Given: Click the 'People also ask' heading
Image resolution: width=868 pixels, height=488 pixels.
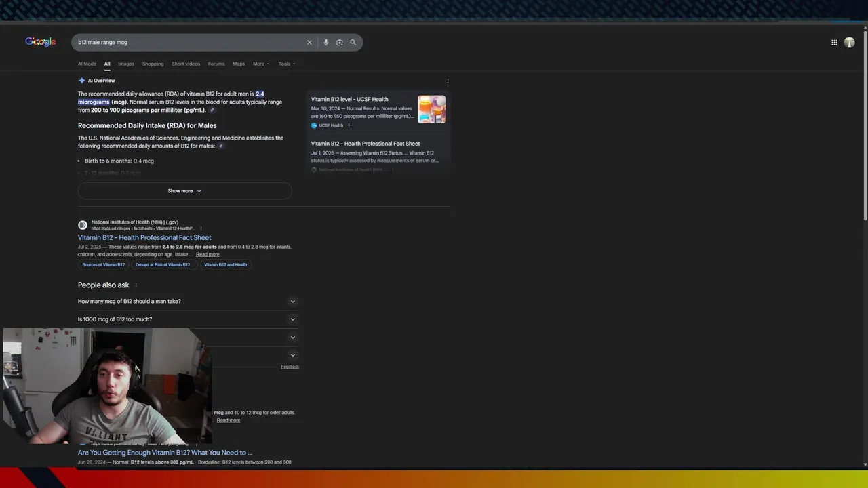Looking at the screenshot, I should (103, 285).
